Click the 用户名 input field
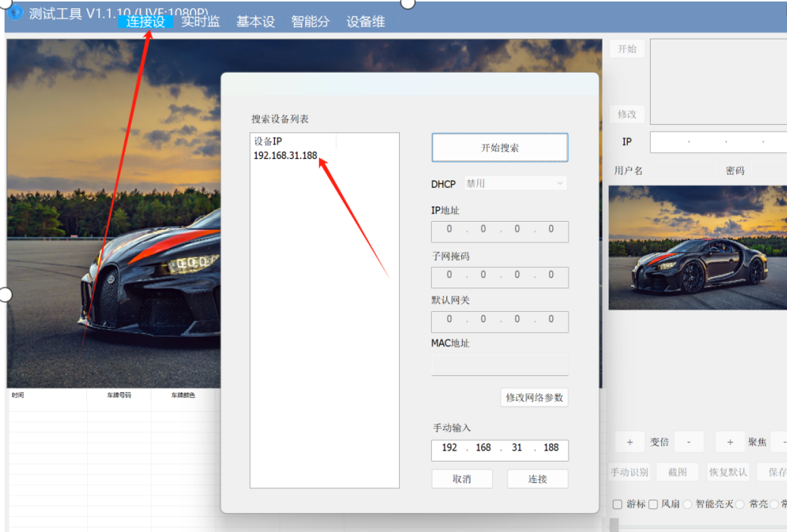The width and height of the screenshot is (787, 532). 683,171
